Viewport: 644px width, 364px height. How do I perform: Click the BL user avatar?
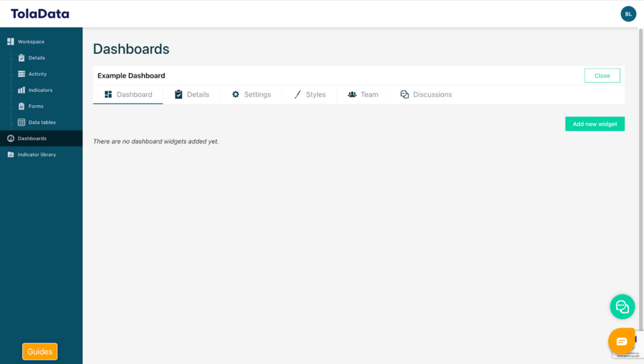pos(628,14)
